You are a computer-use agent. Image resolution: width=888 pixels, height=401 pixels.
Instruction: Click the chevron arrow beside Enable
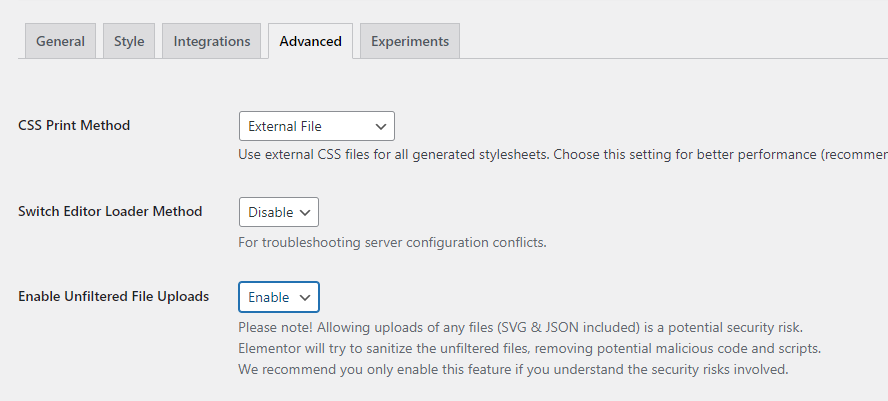click(x=305, y=297)
